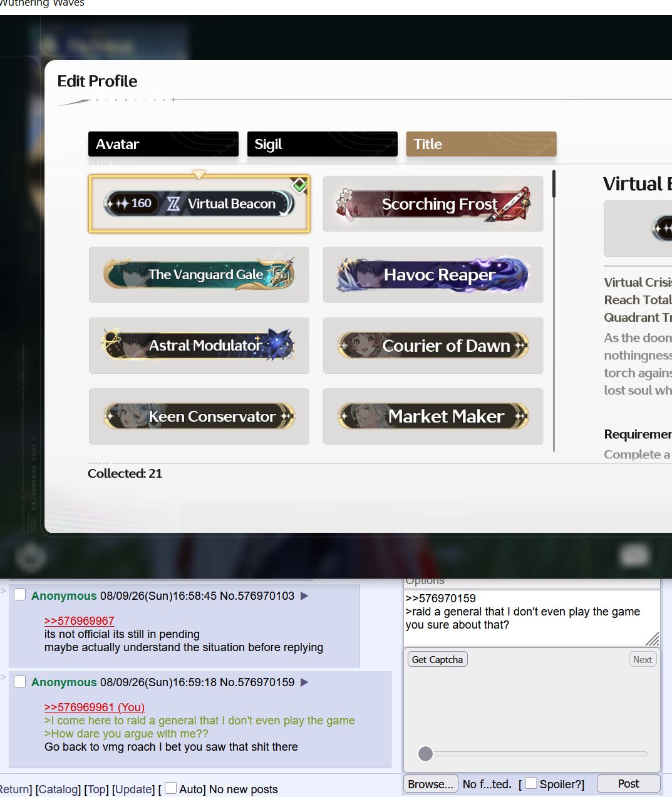
Task: Select the Scorching Frost title
Action: click(x=433, y=204)
